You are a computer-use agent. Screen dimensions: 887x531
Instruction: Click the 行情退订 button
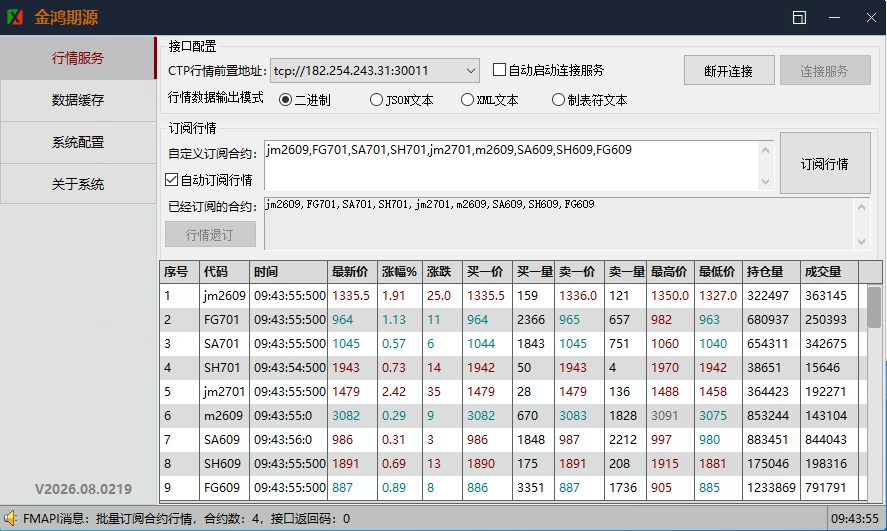click(x=210, y=235)
